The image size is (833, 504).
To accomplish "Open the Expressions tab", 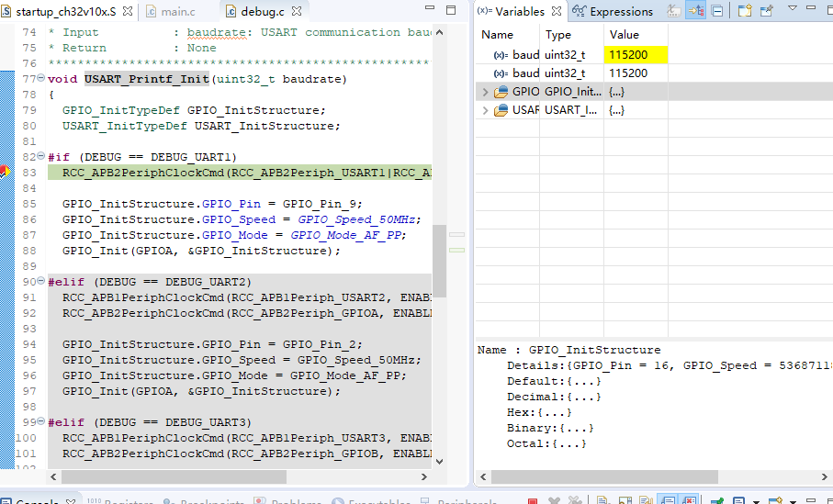I will click(613, 11).
